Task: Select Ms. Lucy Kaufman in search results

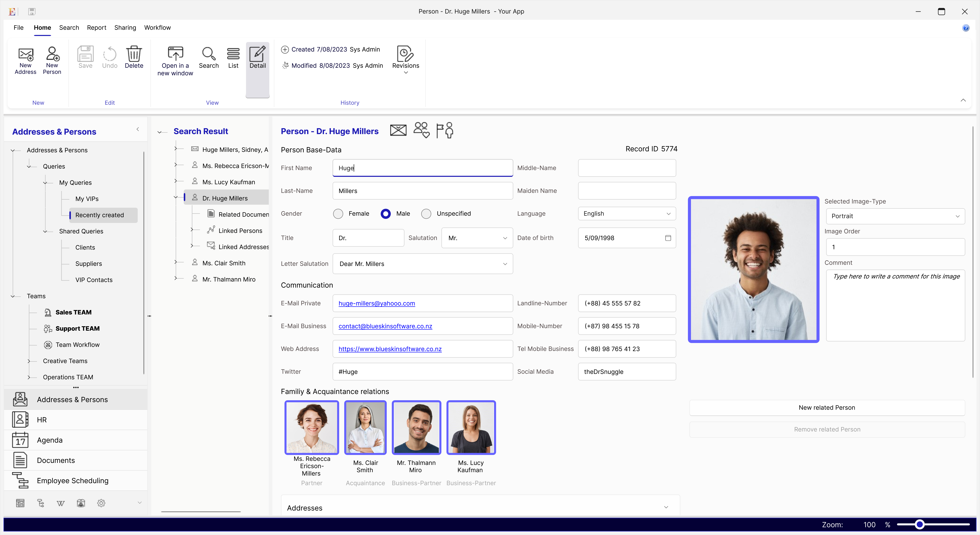Action: pos(229,182)
